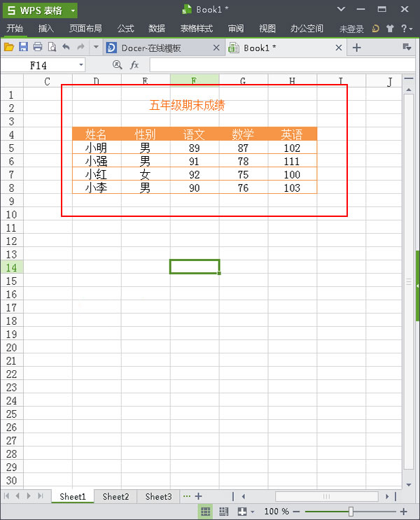Click the 未登录 login button
The height and width of the screenshot is (520, 420).
[351, 29]
